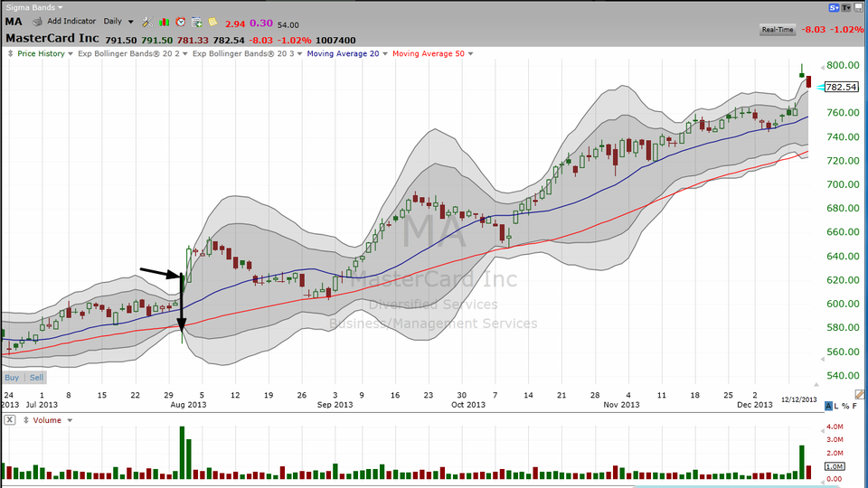Click the 1007400 volume figure in header
Image resolution: width=868 pixels, height=488 pixels.
335,41
